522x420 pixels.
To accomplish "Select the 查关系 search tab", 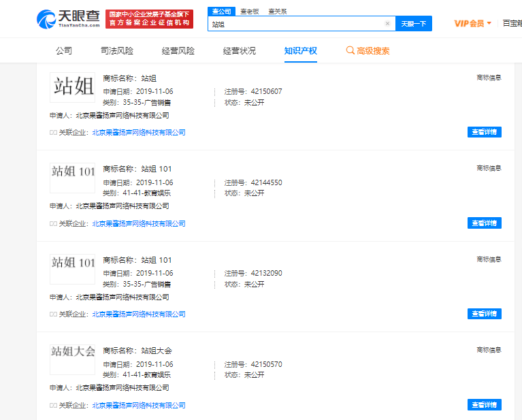I will click(x=277, y=12).
